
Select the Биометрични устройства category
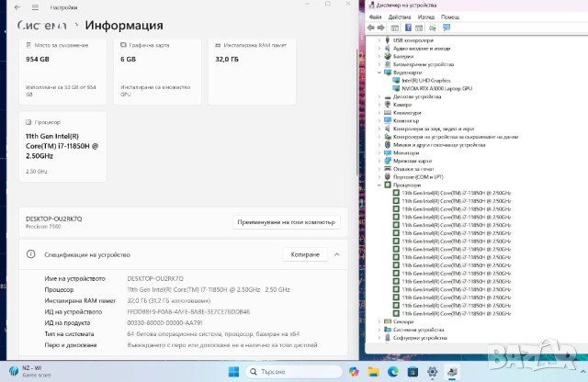click(x=424, y=64)
